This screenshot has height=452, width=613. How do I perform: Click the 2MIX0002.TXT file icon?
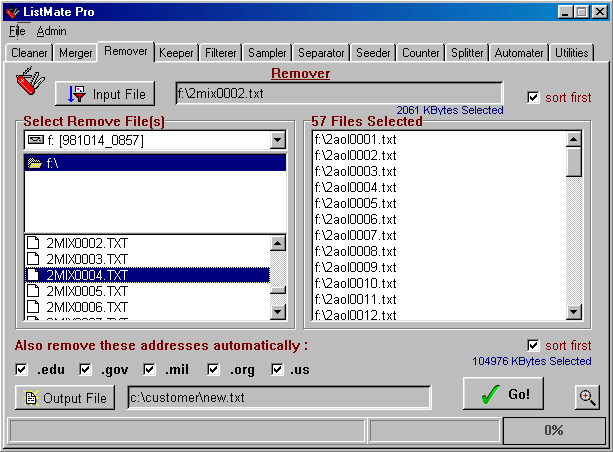32,243
